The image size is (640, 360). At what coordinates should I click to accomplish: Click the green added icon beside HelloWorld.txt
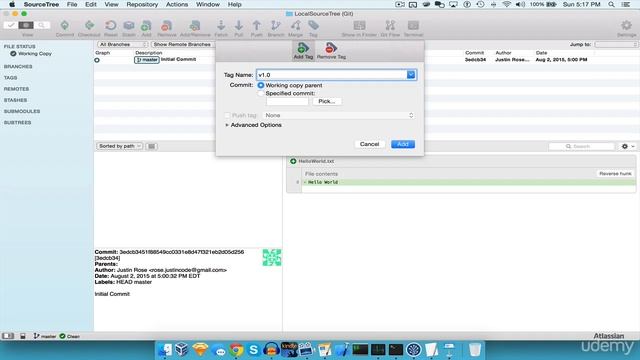[x=293, y=161]
